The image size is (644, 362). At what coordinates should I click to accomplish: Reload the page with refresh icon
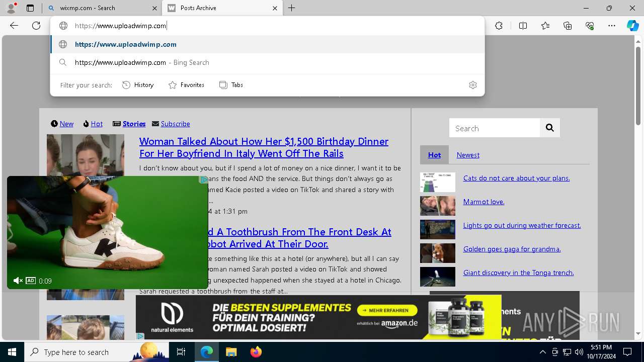(x=36, y=26)
